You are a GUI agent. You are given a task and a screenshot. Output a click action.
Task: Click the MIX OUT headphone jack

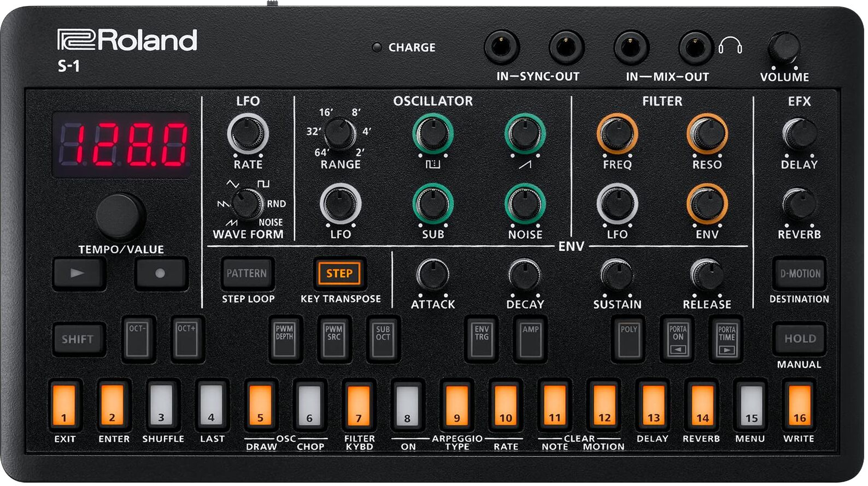(x=695, y=48)
